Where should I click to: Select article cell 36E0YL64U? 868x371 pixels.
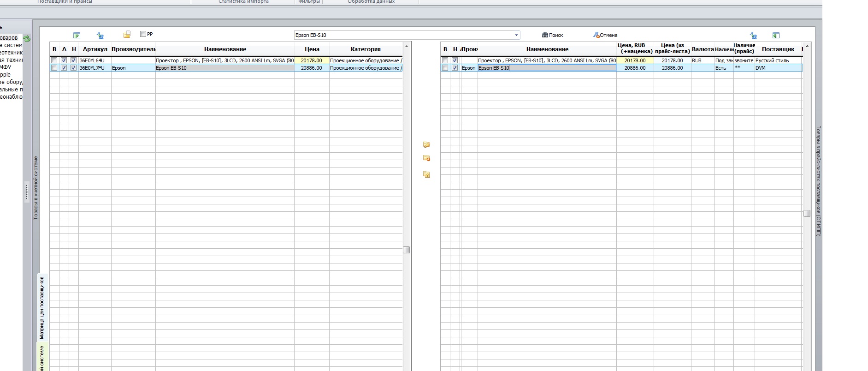click(x=95, y=60)
